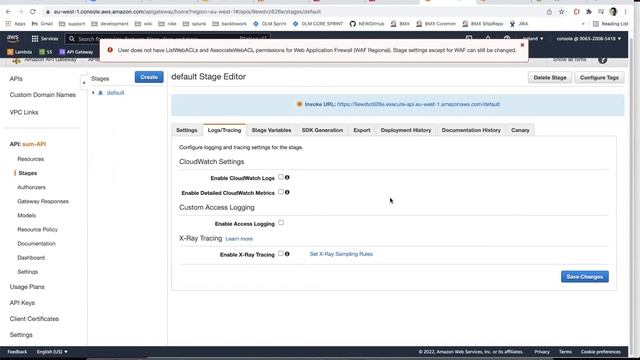The width and height of the screenshot is (640, 360).
Task: Open the OLM Sprint bookmark
Action: pyautogui.click(x=269, y=24)
